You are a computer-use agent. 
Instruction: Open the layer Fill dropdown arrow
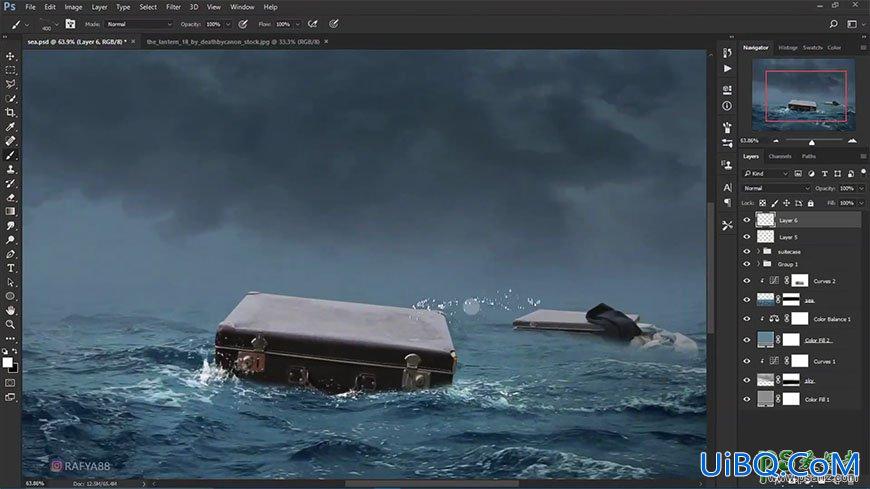coord(861,203)
